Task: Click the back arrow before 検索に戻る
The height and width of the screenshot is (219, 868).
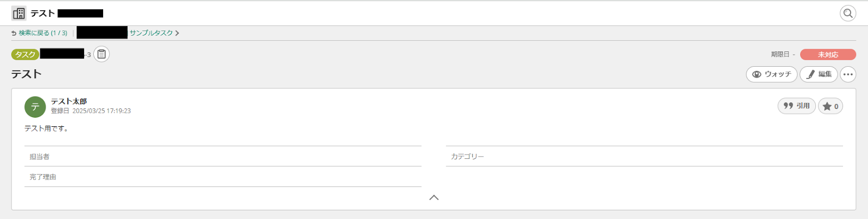Action: pyautogui.click(x=14, y=33)
